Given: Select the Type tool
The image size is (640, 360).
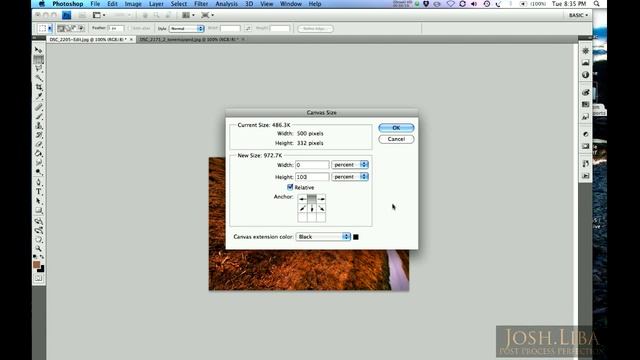Looking at the screenshot, I should (x=38, y=191).
